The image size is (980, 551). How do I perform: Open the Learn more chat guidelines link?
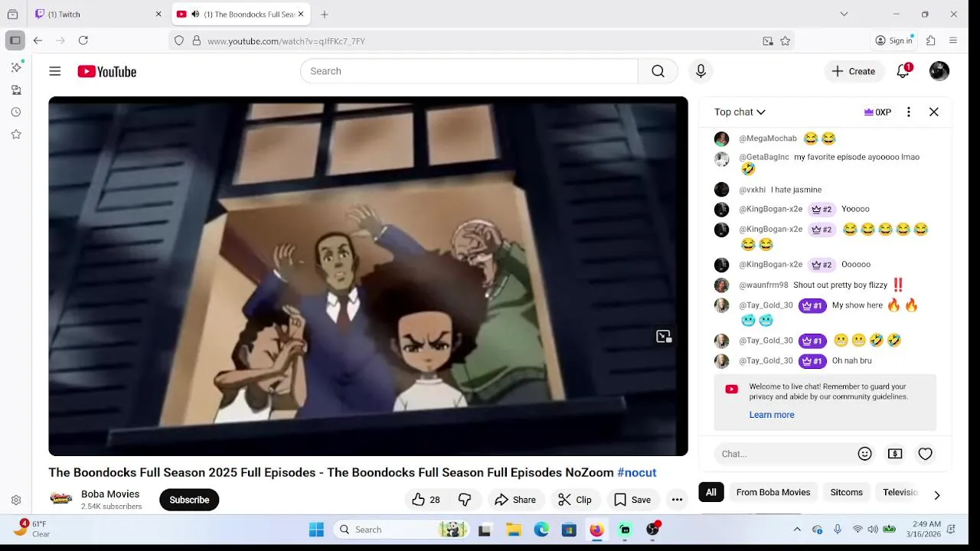772,415
